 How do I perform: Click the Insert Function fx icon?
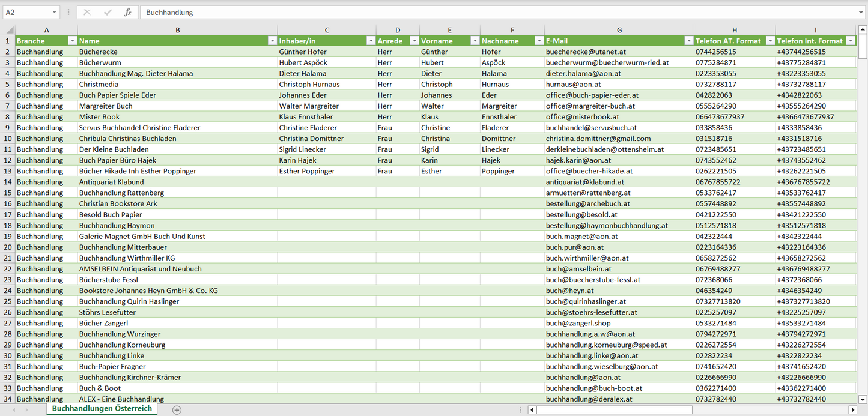click(x=127, y=12)
